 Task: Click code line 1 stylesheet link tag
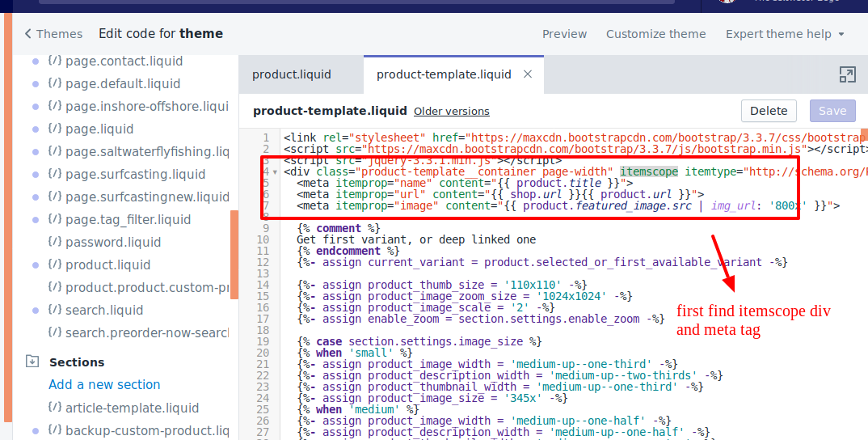tap(575, 137)
